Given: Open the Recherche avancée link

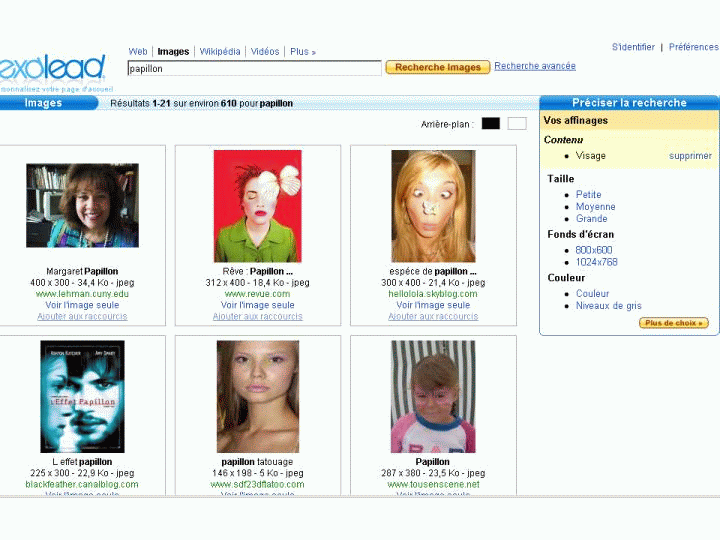Looking at the screenshot, I should point(535,66).
